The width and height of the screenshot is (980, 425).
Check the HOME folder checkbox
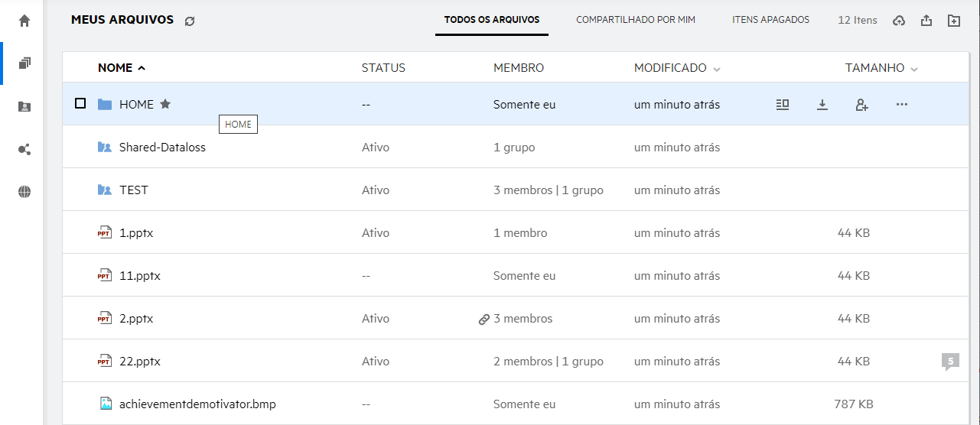pyautogui.click(x=80, y=104)
